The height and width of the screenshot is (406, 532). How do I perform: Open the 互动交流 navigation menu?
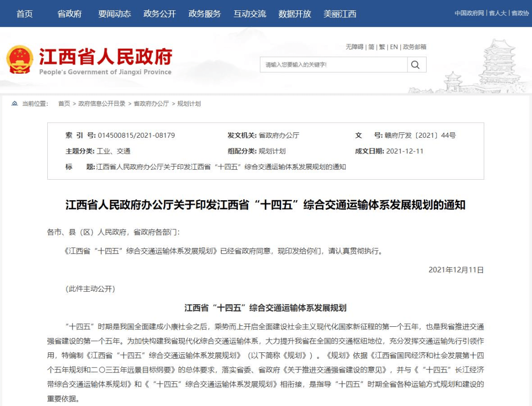click(250, 14)
